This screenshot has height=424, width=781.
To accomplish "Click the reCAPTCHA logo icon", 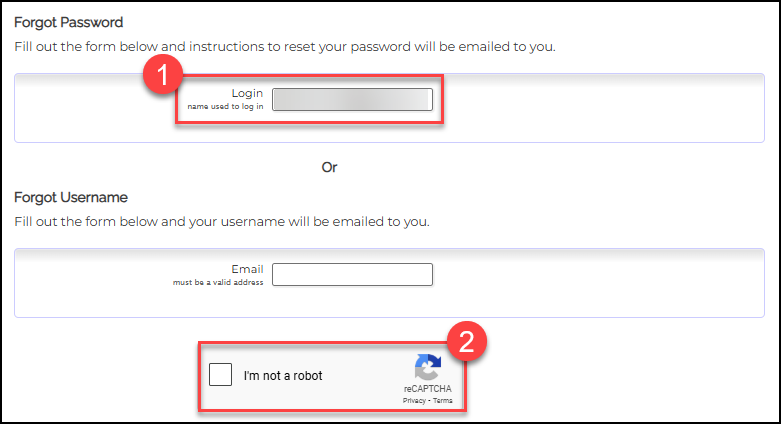I will click(x=428, y=366).
